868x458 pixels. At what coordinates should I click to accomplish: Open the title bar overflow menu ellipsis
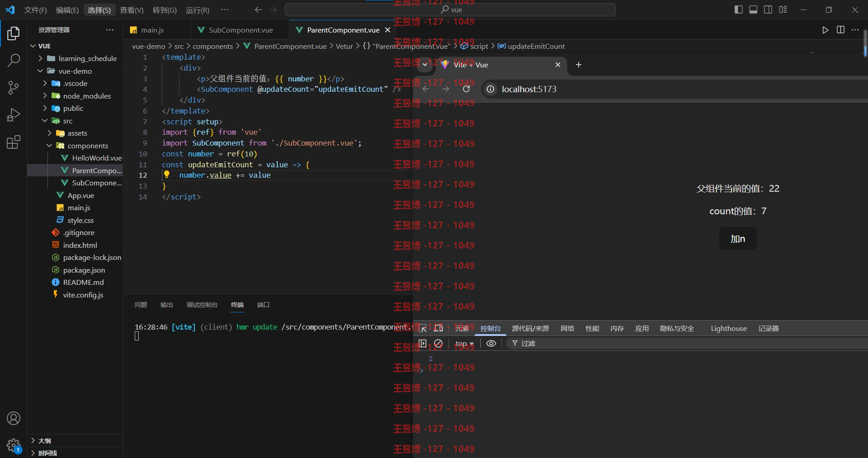point(225,9)
